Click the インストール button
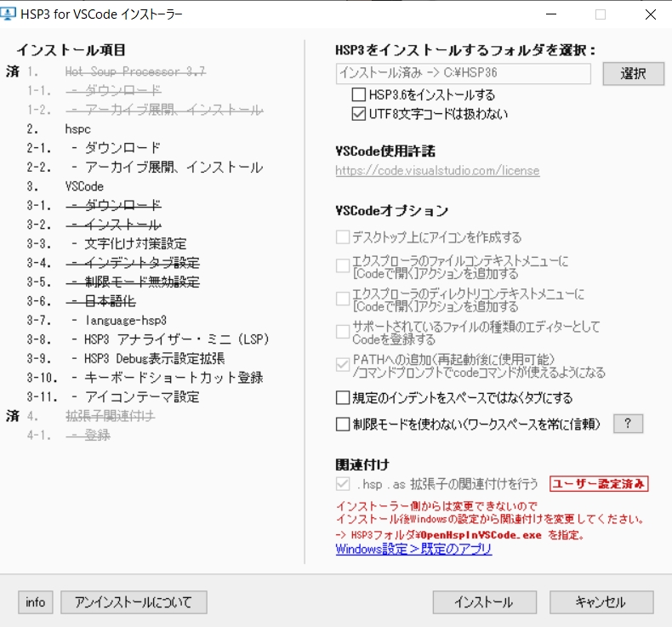 [x=484, y=602]
